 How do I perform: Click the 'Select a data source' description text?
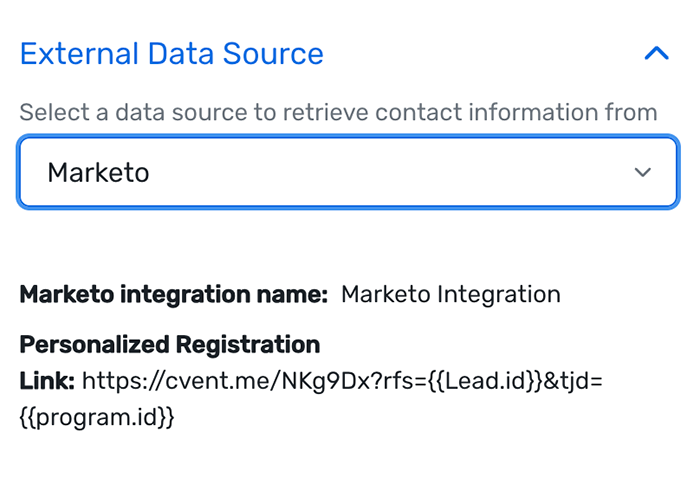338,112
